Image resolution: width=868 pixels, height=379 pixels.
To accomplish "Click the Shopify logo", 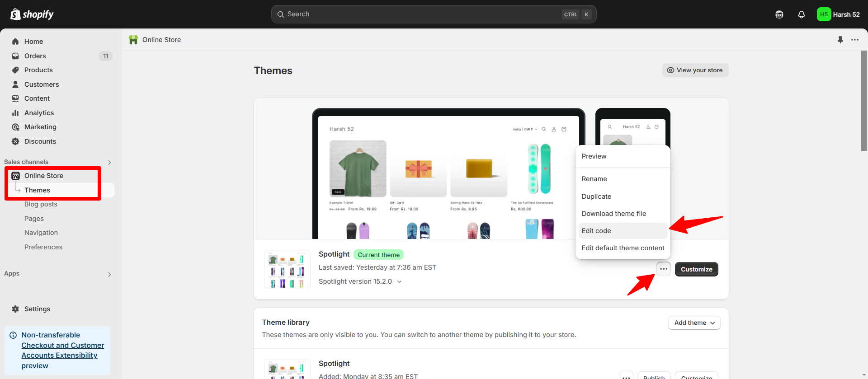I will (32, 14).
